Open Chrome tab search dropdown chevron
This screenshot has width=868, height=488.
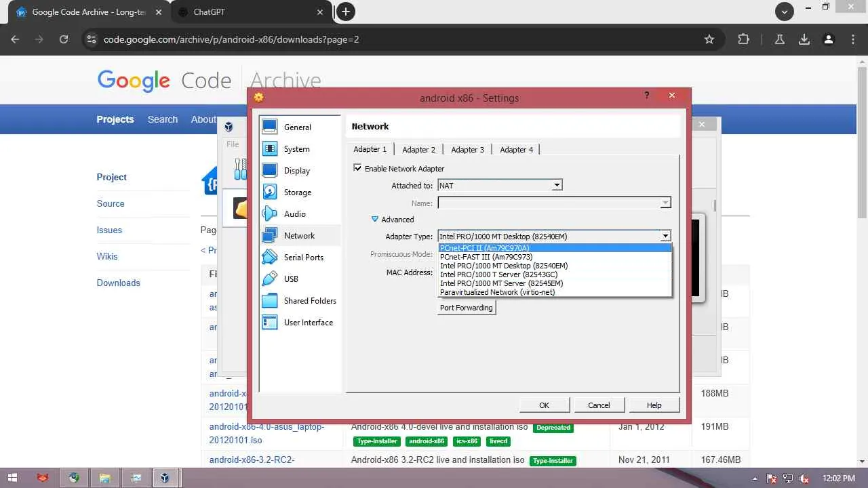click(785, 12)
